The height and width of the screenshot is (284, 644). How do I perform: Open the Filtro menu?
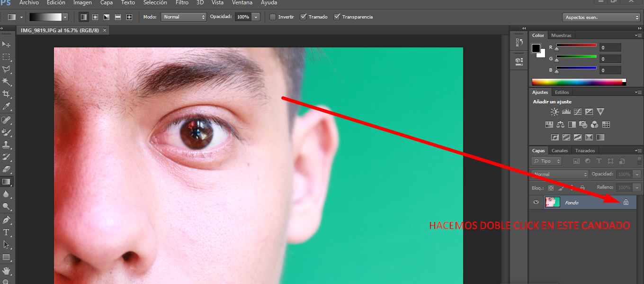[x=182, y=3]
